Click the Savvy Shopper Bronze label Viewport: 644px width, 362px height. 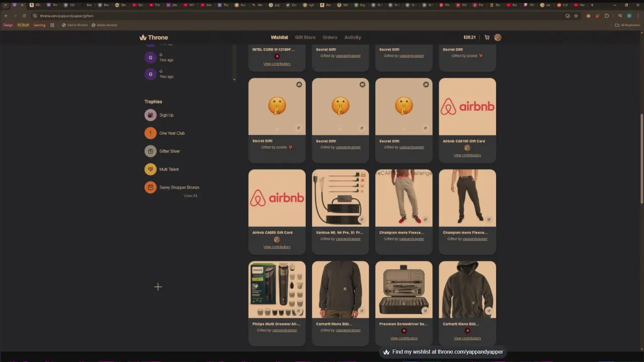click(x=179, y=188)
